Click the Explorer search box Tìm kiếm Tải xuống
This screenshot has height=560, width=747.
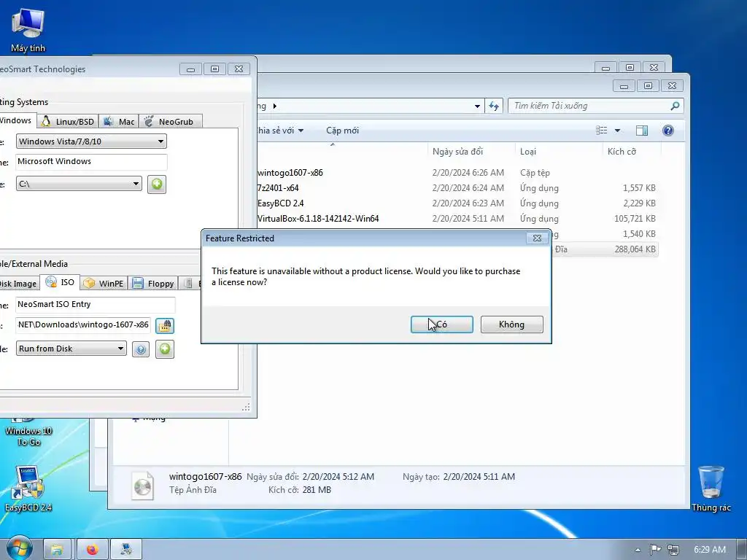click(x=589, y=106)
